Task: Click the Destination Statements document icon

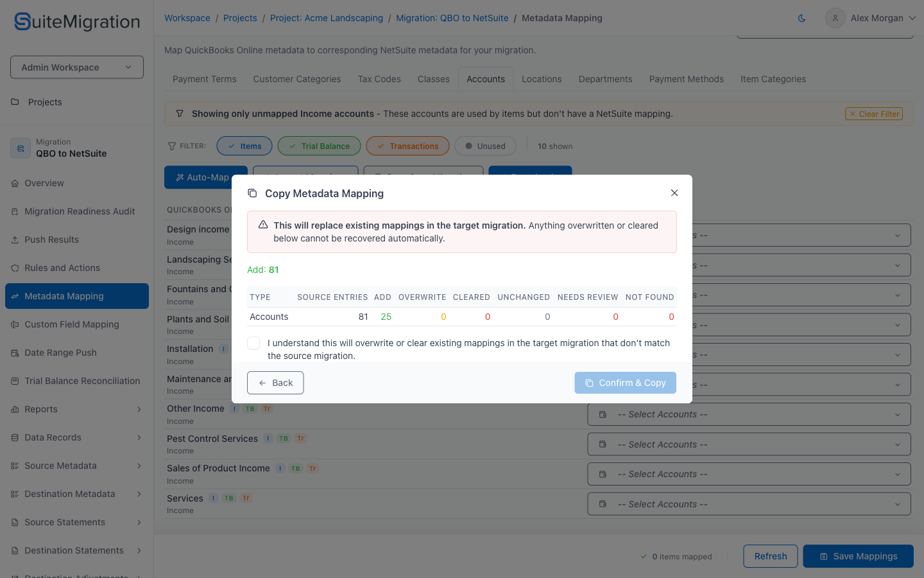Action: click(15, 550)
